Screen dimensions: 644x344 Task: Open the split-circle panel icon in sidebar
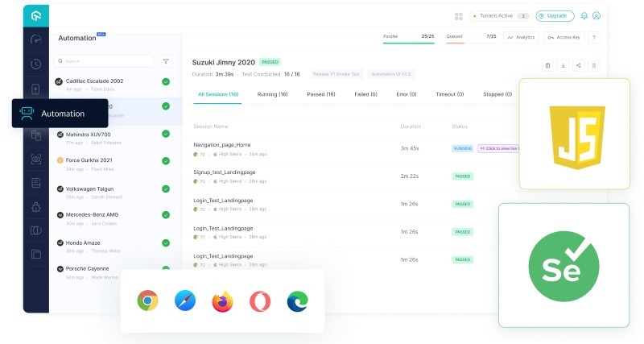point(36,230)
